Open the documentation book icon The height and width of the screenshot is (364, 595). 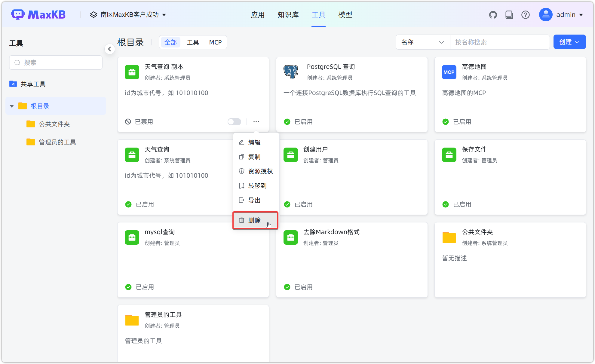509,15
